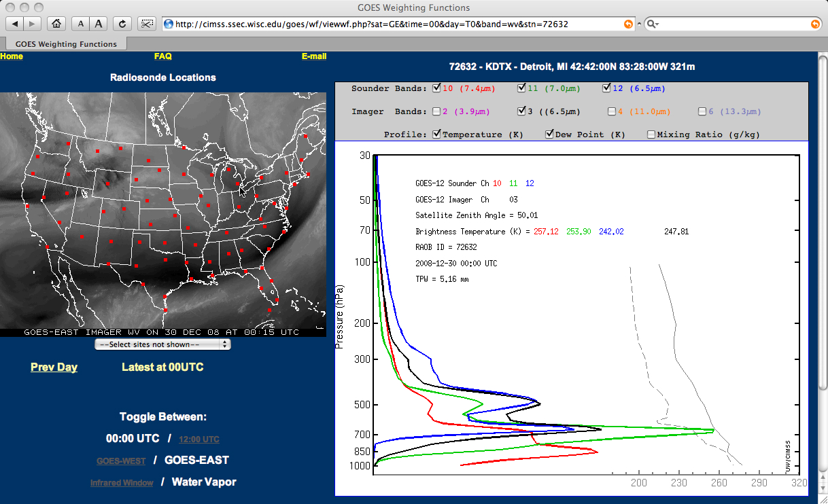Click the 'TPW = 5.16 mm' text in chart
Screen dimensions: 828x504
(x=442, y=279)
